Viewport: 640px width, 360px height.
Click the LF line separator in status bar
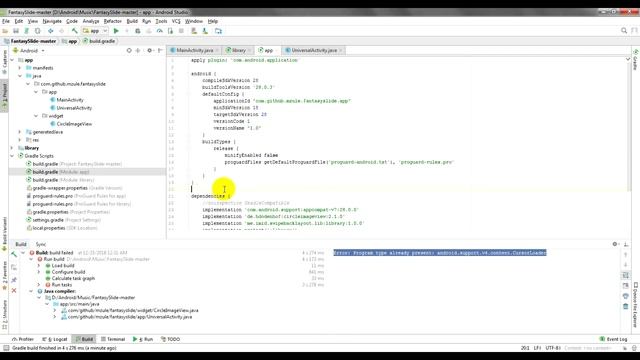(537, 348)
